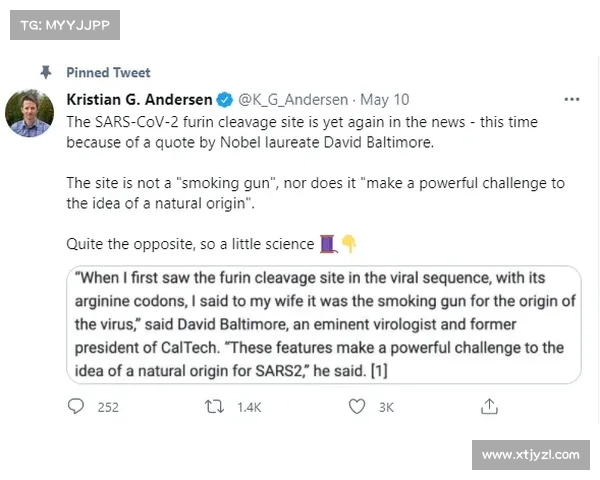Image resolution: width=600 pixels, height=480 pixels.
Task: Click the 3K likes count
Action: coord(386,407)
